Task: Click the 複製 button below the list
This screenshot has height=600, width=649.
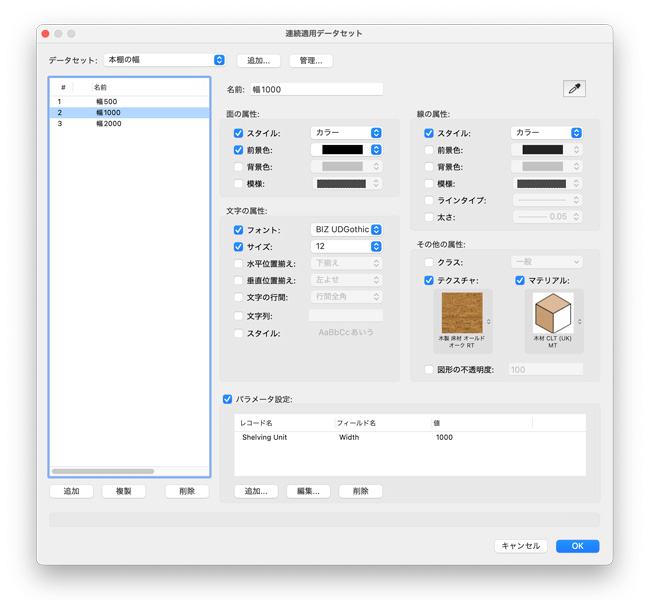Action: click(x=123, y=492)
